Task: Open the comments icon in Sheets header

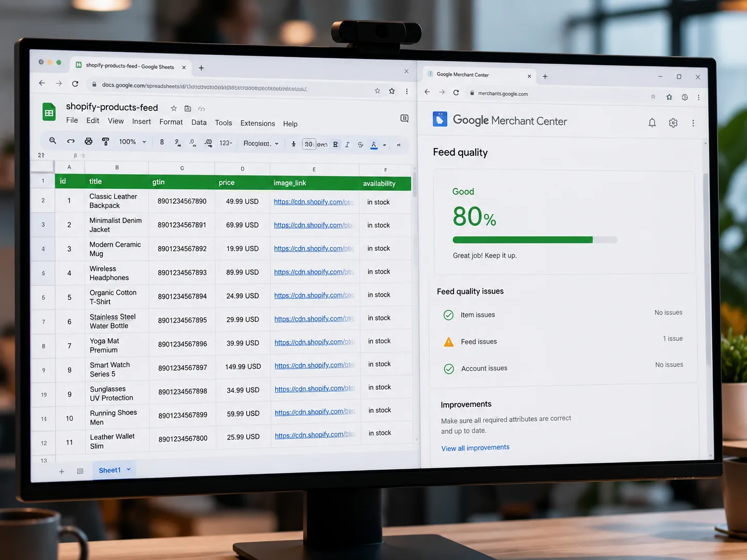Action: 404,119
